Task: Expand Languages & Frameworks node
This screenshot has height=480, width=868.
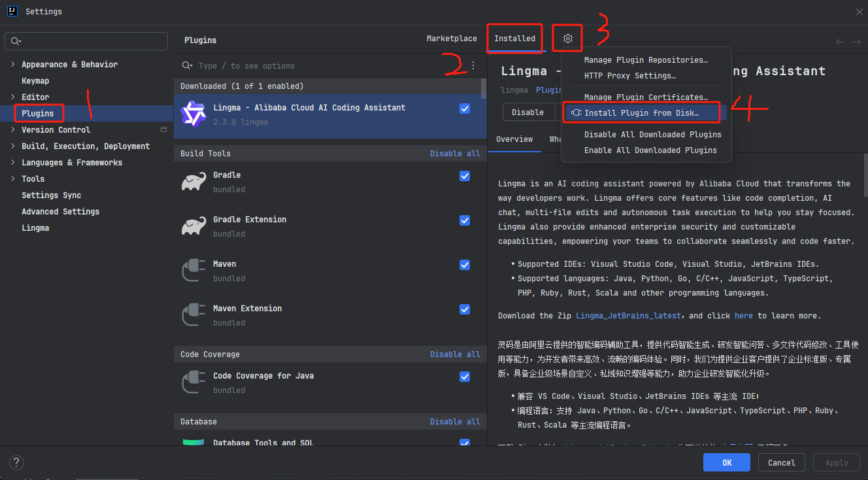Action: [x=13, y=162]
